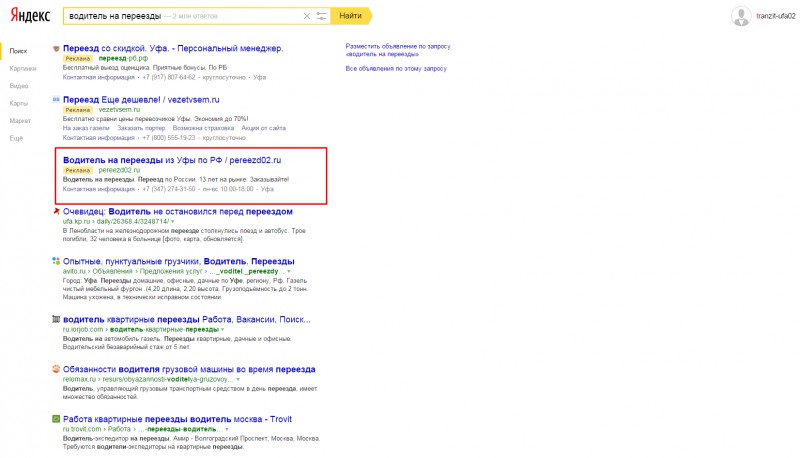The width and height of the screenshot is (800, 458).
Task: Open Водитель на переезды из Уфы title
Action: [172, 160]
